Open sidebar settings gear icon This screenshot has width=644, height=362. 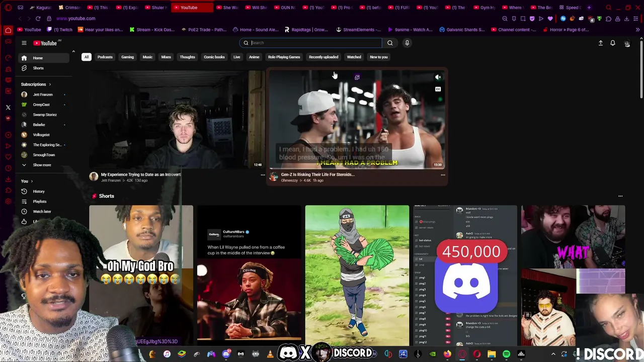[x=8, y=202]
